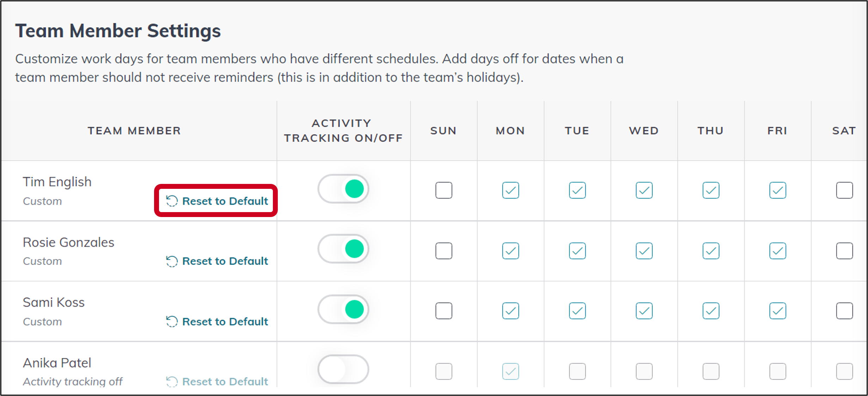Uncheck Tuesday for Sami Koss
The width and height of the screenshot is (868, 396).
[577, 311]
